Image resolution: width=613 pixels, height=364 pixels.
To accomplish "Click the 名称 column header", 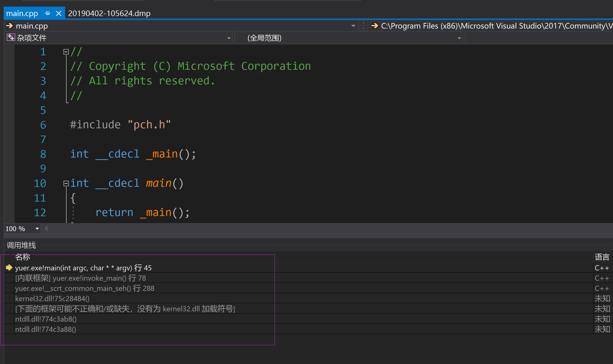I will pyautogui.click(x=23, y=257).
